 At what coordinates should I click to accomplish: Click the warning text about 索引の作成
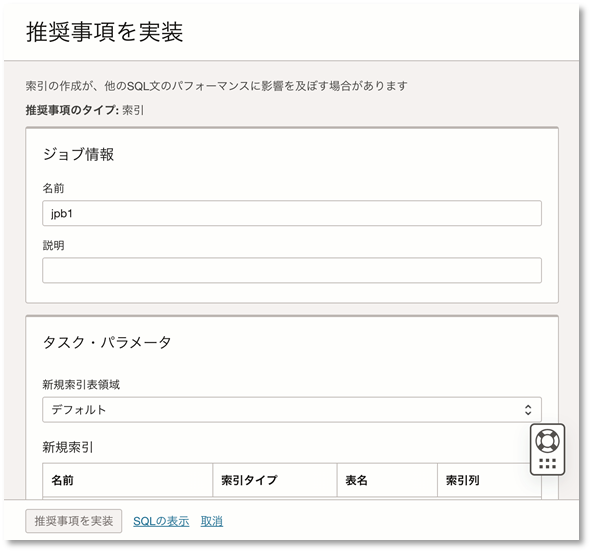click(x=217, y=86)
